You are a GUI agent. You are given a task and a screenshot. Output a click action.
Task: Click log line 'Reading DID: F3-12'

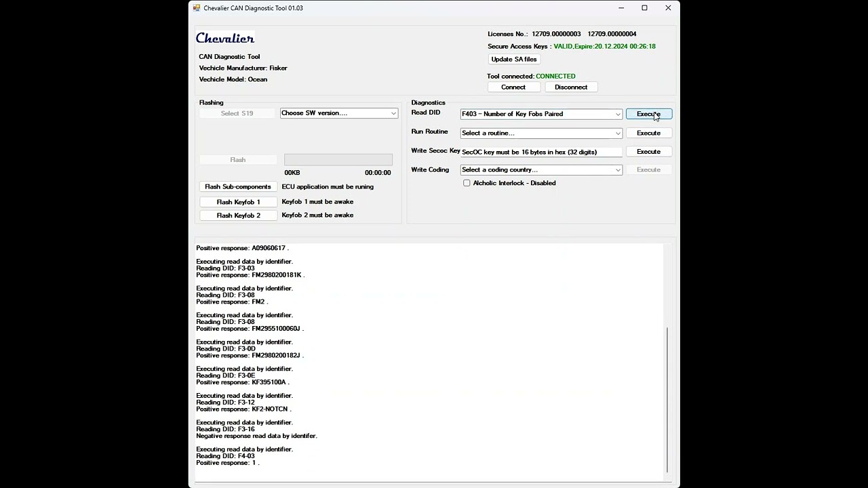click(x=225, y=403)
